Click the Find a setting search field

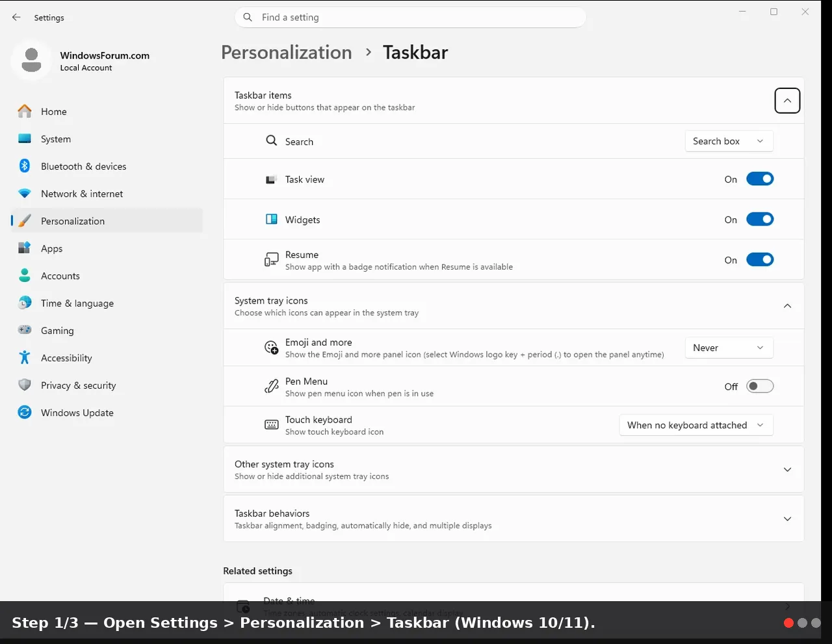click(410, 18)
